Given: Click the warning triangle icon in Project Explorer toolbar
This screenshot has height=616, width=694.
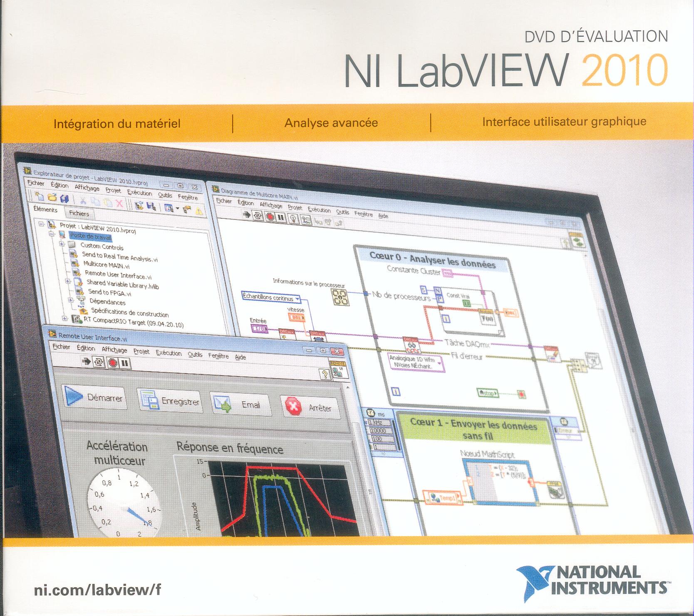Looking at the screenshot, I should (x=198, y=211).
